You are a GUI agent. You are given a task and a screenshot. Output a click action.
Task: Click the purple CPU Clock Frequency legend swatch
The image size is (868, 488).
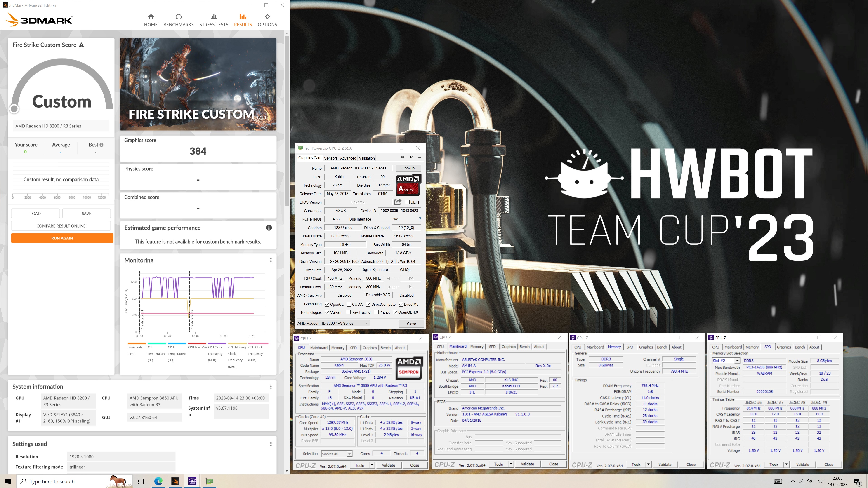click(217, 343)
